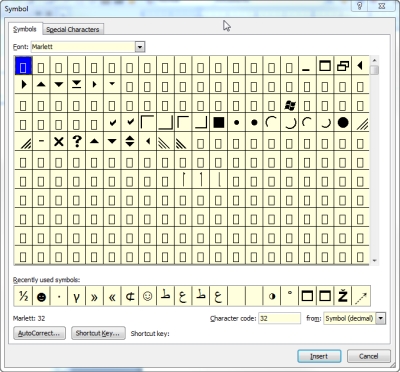Open the Font dropdown arrow
400x372 pixels.
(140, 47)
